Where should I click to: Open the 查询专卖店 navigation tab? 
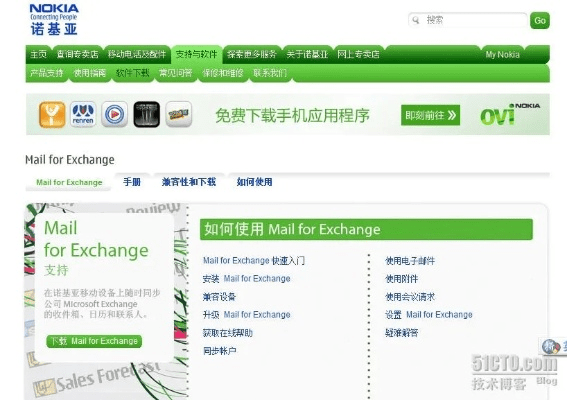(x=77, y=54)
